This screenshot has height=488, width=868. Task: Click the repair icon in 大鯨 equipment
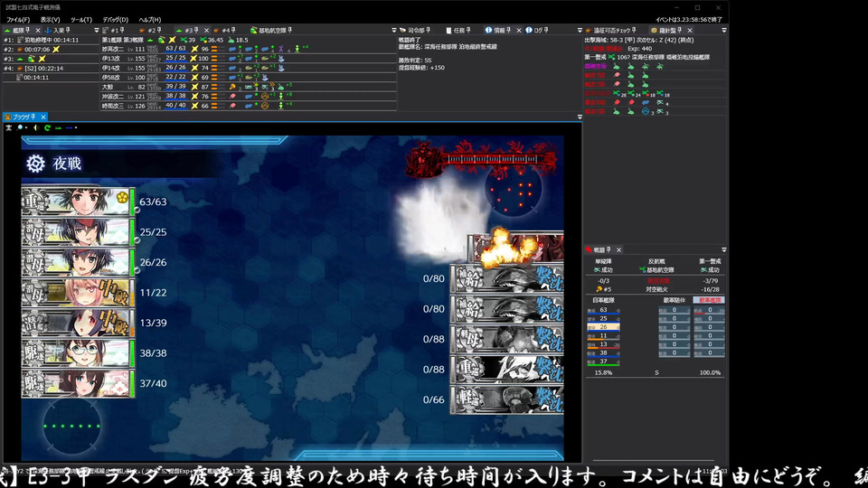(232, 87)
